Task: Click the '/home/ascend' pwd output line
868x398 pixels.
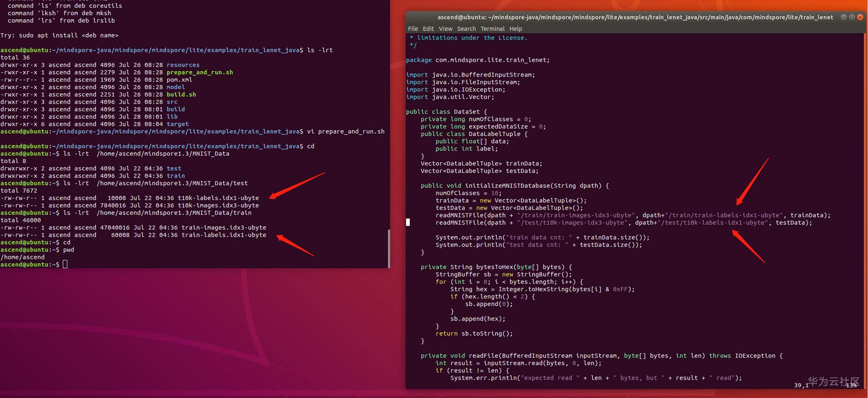Action: tap(23, 257)
